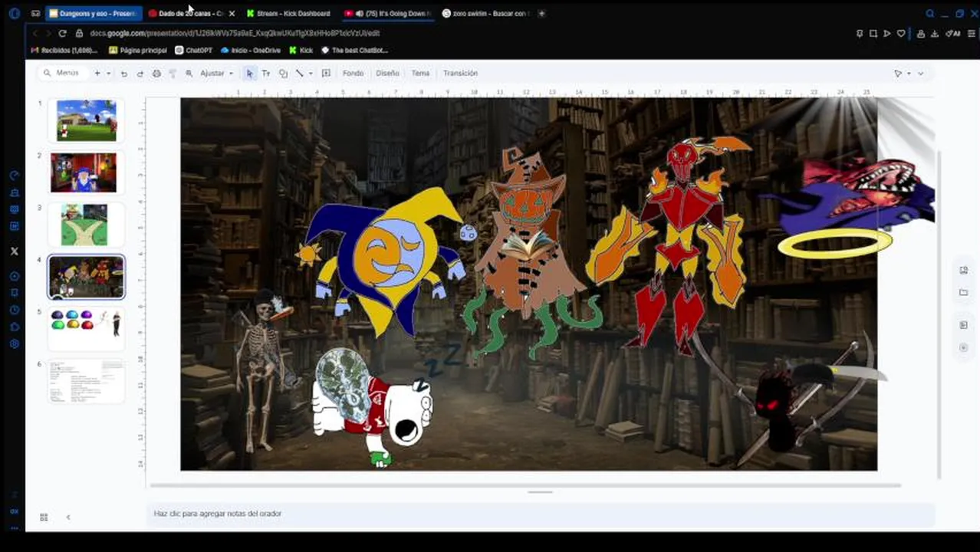This screenshot has width=980, height=552.
Task: Print the presentation
Action: click(156, 74)
